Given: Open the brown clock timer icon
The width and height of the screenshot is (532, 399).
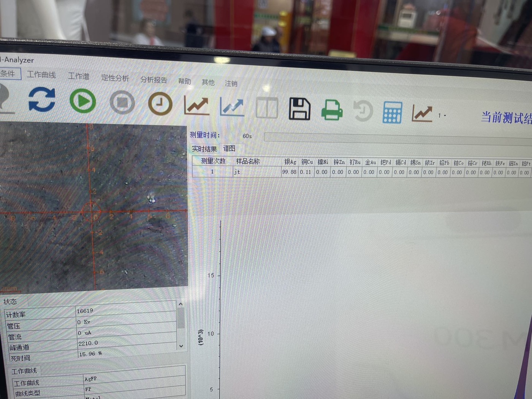Looking at the screenshot, I should click(160, 104).
